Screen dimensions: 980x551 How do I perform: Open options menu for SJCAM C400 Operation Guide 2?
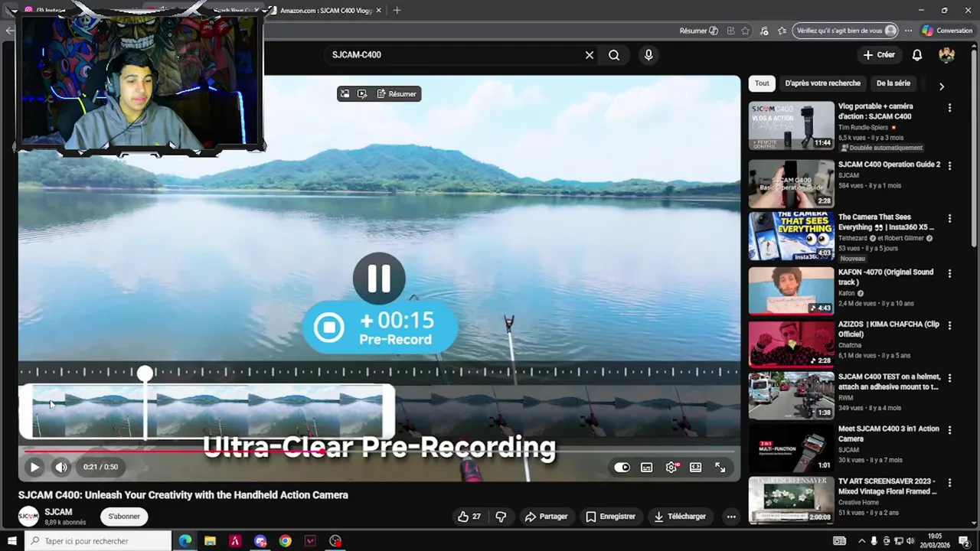pos(949,165)
